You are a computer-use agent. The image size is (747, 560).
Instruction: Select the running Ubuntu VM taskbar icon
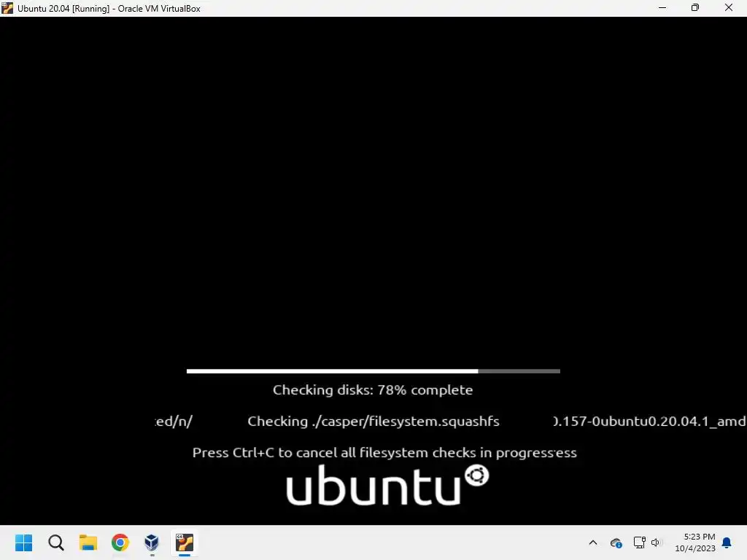pyautogui.click(x=185, y=542)
